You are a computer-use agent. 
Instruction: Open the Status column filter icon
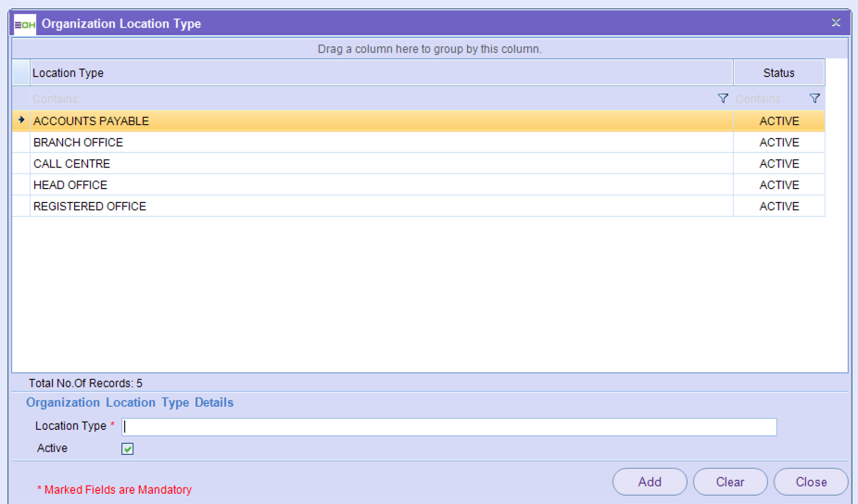click(814, 98)
